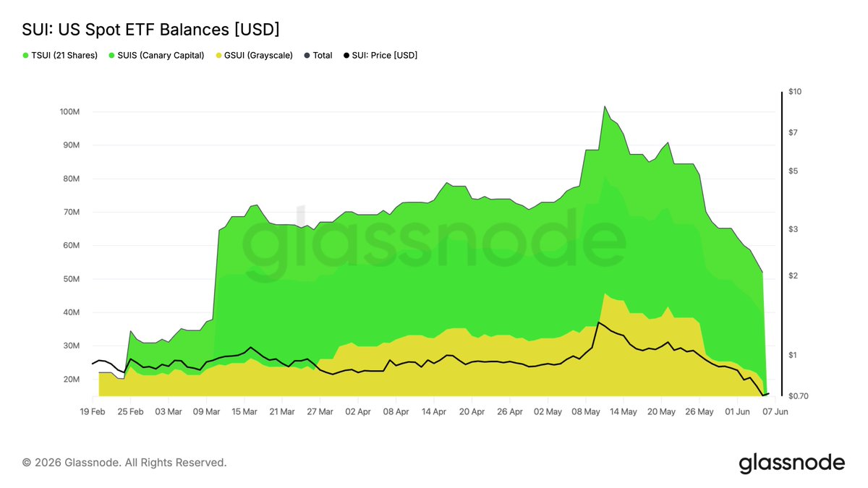Click the 20 Apr date label
This screenshot has height=488, width=868.
pos(472,411)
